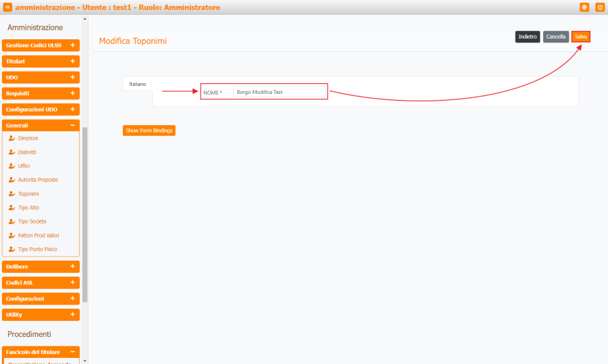Click the user icon beside Direzioni
The height and width of the screenshot is (364, 608).
tap(11, 138)
